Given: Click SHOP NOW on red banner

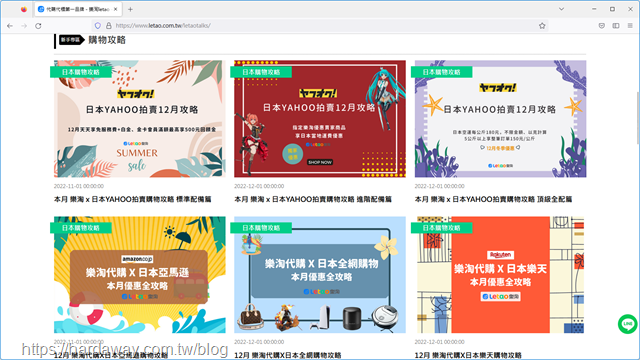Looking at the screenshot, I should (x=320, y=162).
